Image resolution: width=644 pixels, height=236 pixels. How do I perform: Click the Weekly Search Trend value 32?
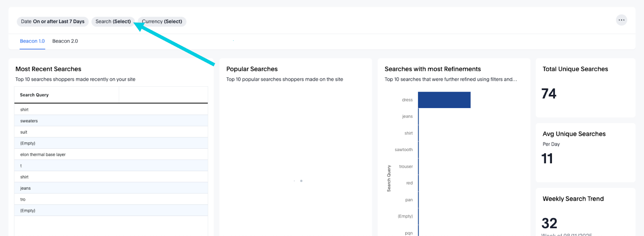549,223
